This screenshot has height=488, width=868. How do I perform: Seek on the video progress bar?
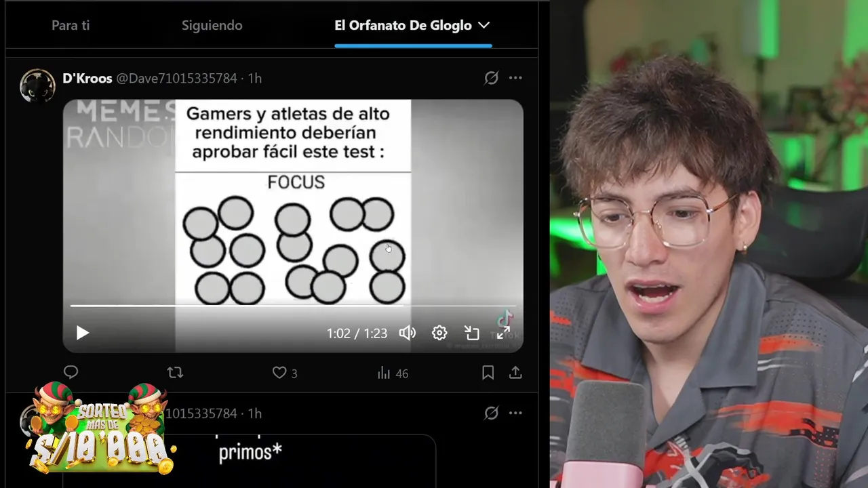pyautogui.click(x=293, y=306)
